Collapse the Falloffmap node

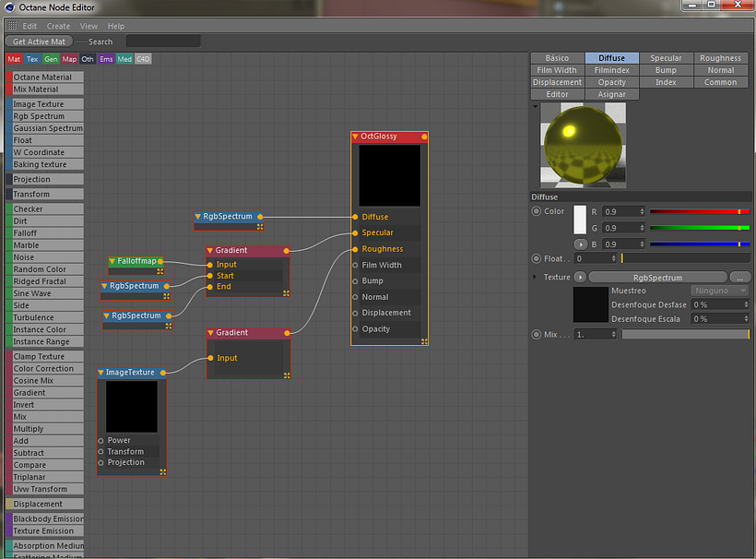pyautogui.click(x=112, y=261)
